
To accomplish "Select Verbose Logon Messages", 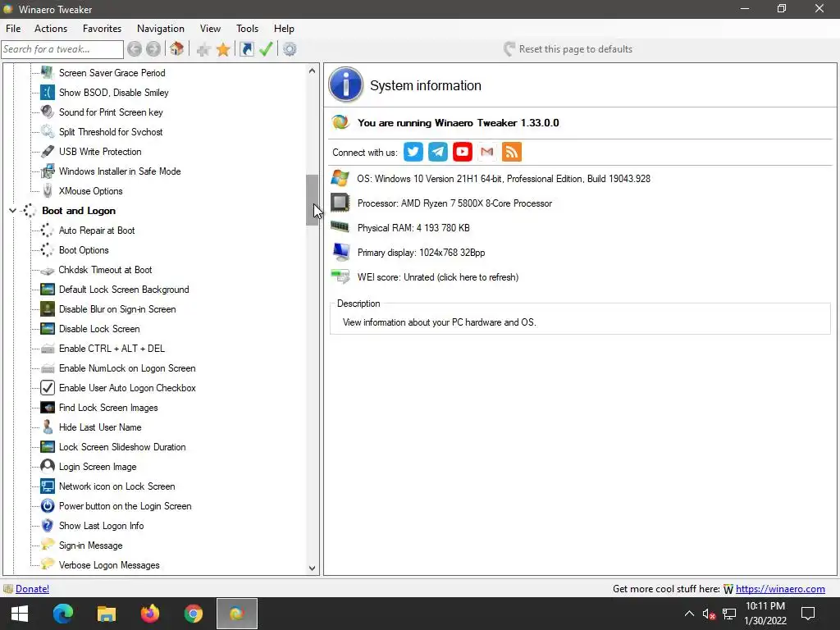I will [109, 565].
